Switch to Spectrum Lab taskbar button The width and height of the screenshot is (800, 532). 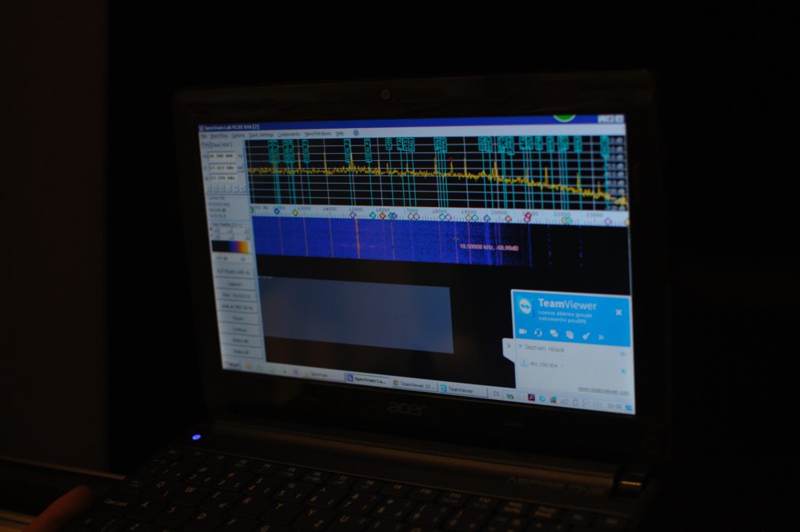click(x=367, y=379)
